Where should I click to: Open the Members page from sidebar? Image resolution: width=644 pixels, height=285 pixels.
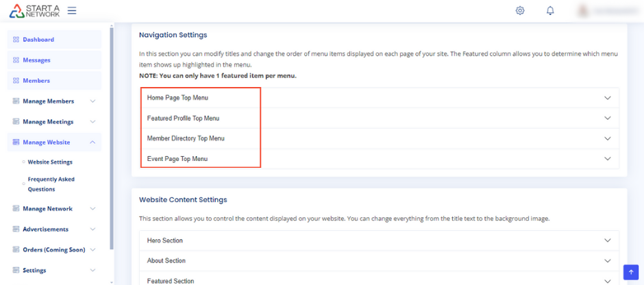pyautogui.click(x=36, y=81)
